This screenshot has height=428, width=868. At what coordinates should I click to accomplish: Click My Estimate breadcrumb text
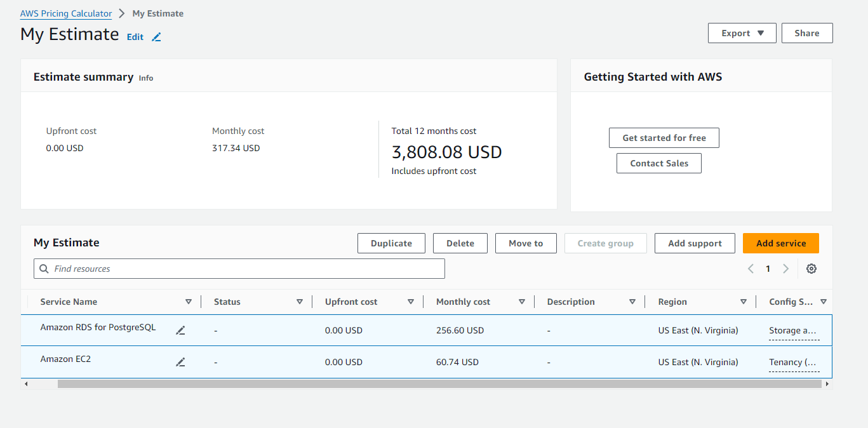click(158, 13)
